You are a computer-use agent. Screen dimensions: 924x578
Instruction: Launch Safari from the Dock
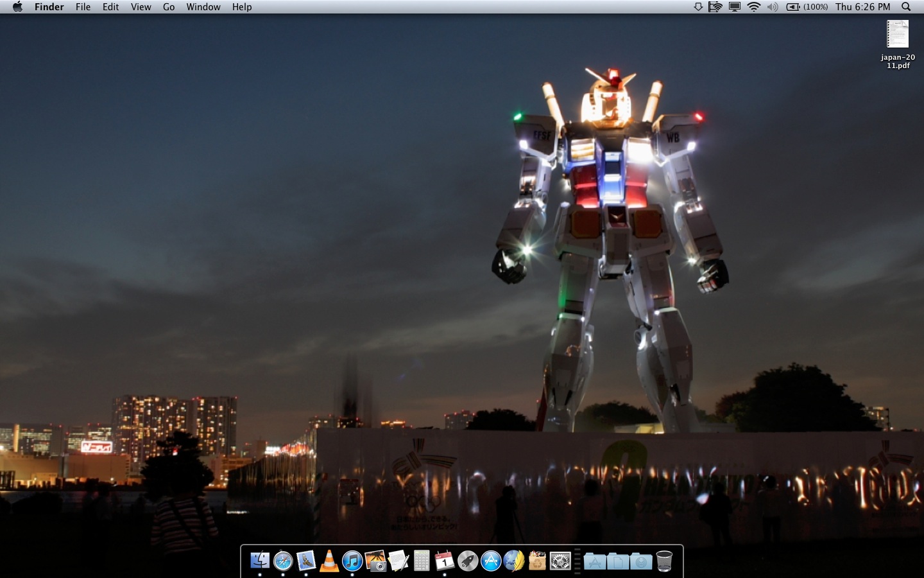(283, 561)
